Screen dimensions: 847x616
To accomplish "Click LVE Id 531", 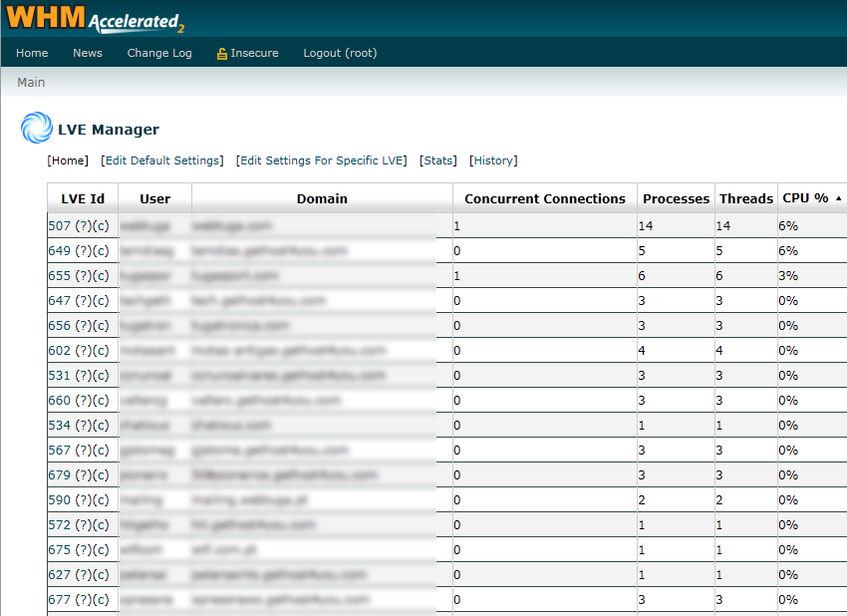I will coord(60,376).
